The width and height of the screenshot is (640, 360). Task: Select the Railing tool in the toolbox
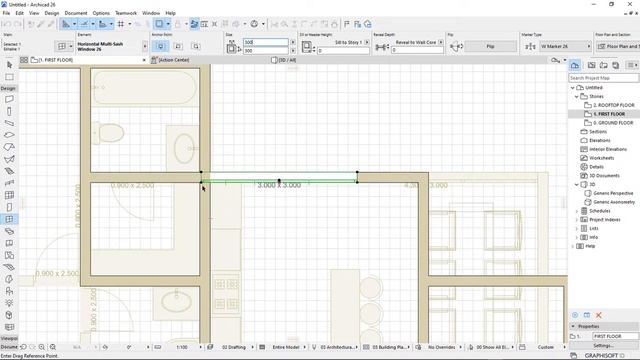tap(9, 183)
